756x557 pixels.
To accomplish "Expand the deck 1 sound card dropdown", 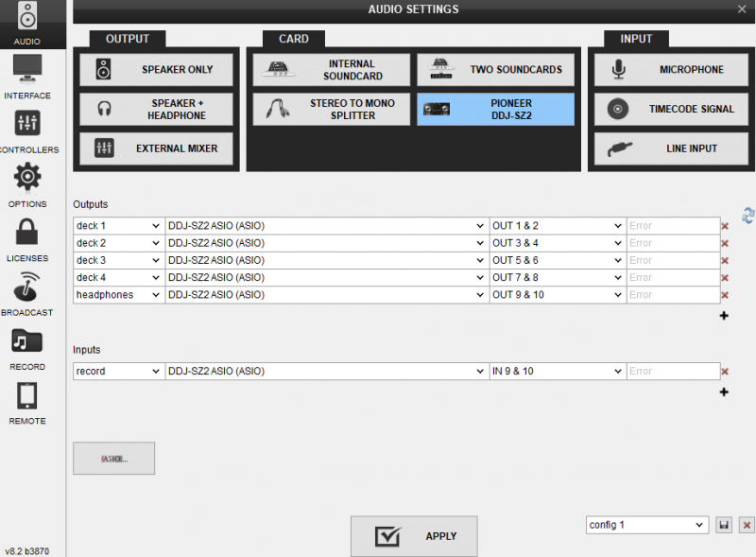I will pos(327,226).
